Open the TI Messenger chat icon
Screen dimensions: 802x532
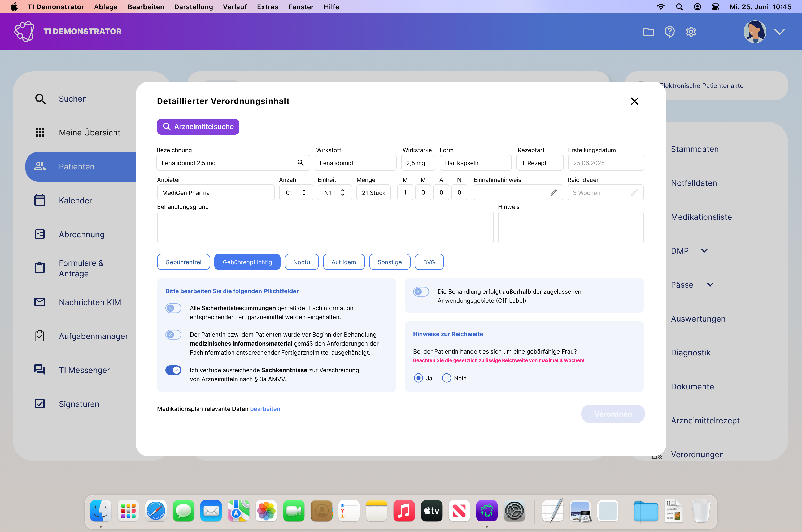[40, 370]
